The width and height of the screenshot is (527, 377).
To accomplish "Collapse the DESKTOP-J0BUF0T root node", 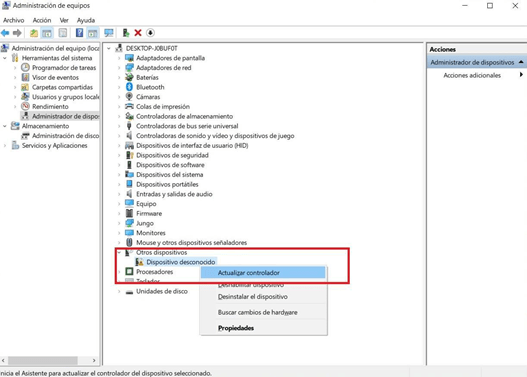I will pyautogui.click(x=109, y=48).
